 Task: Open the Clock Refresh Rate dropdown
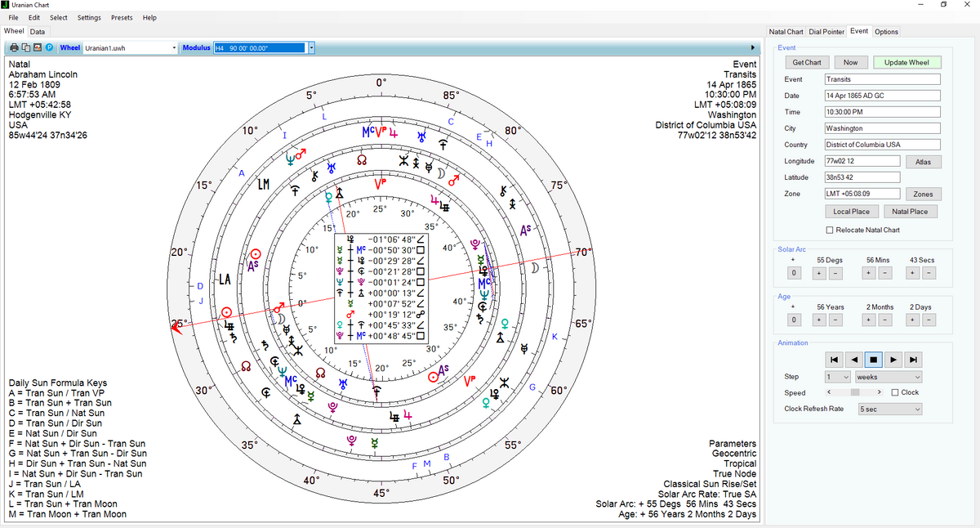889,409
